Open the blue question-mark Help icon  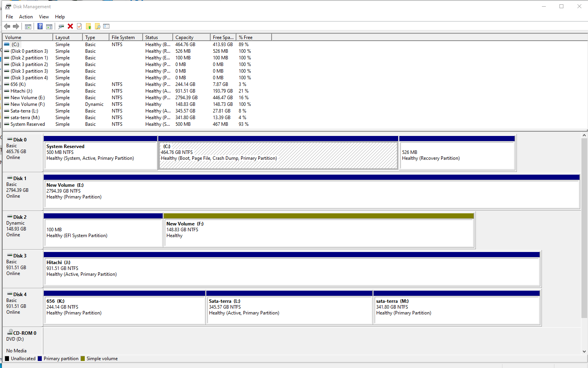click(x=40, y=26)
